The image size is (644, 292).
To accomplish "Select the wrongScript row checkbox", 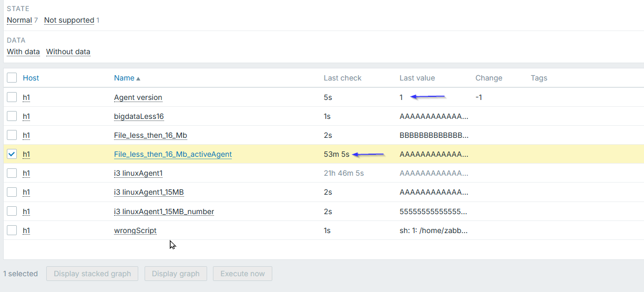I will tap(12, 230).
